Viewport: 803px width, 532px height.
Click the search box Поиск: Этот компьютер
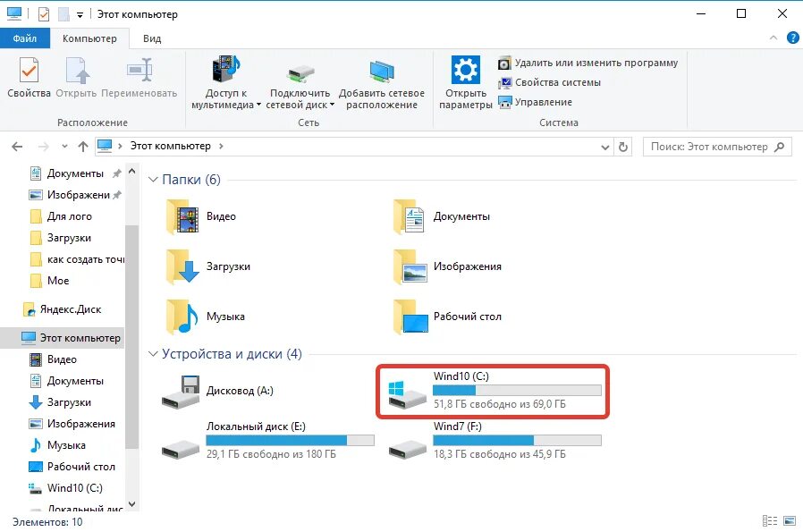(x=717, y=147)
